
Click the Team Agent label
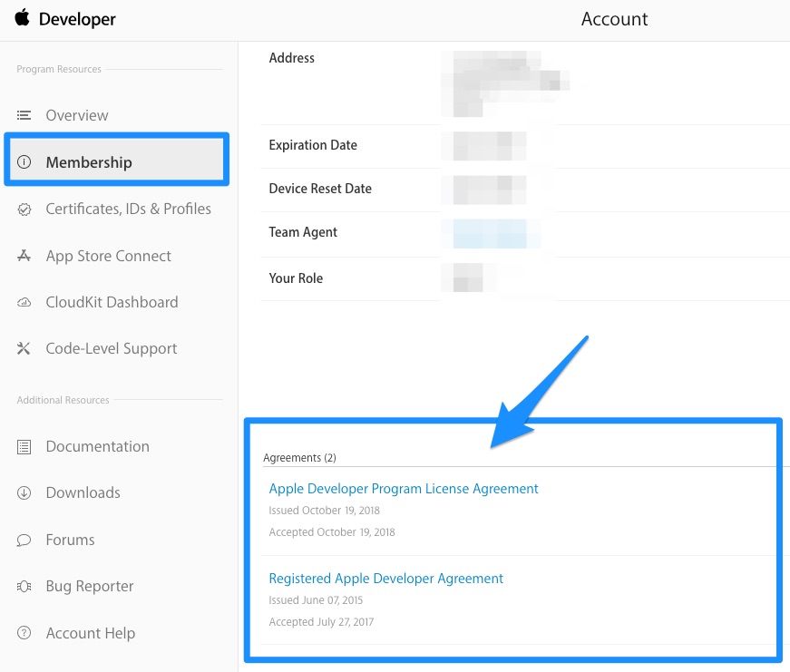point(303,232)
